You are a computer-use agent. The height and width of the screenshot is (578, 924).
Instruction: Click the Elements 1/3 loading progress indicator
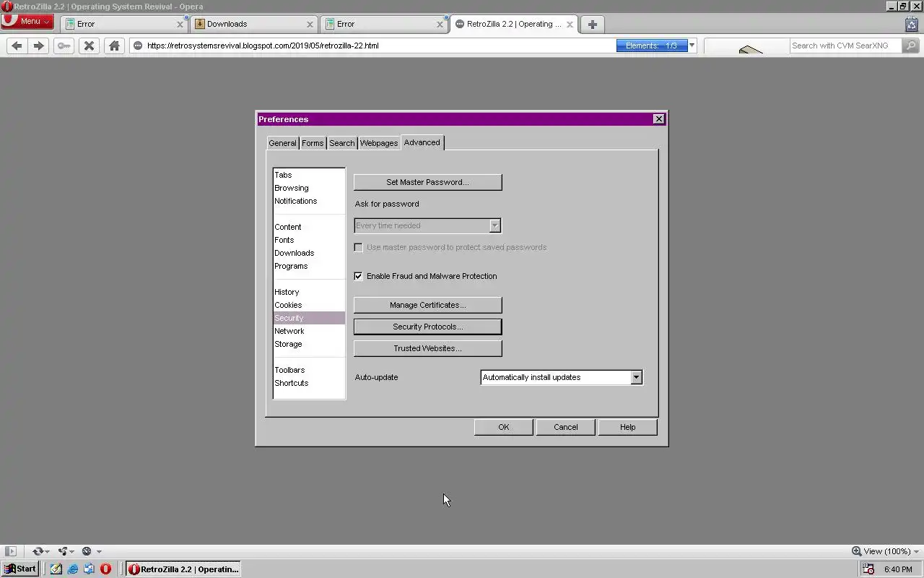[652, 46]
